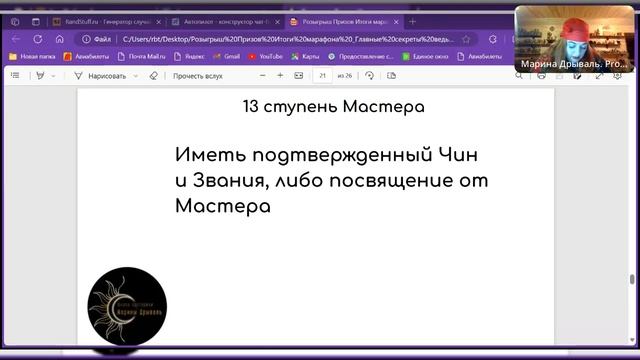640x360 pixels.
Task: Open the tab actions menu icon
Action: tap(15, 22)
